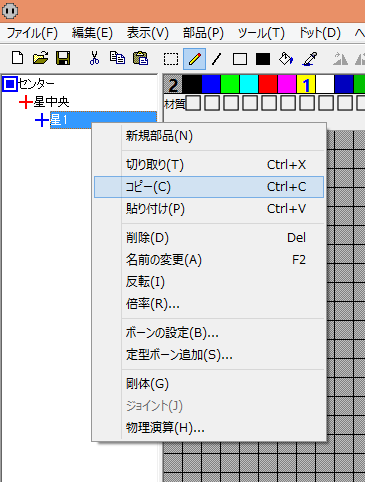Viewport: 365px width, 482px height.
Task: Open the 部品(P) menu
Action: pyautogui.click(x=203, y=33)
